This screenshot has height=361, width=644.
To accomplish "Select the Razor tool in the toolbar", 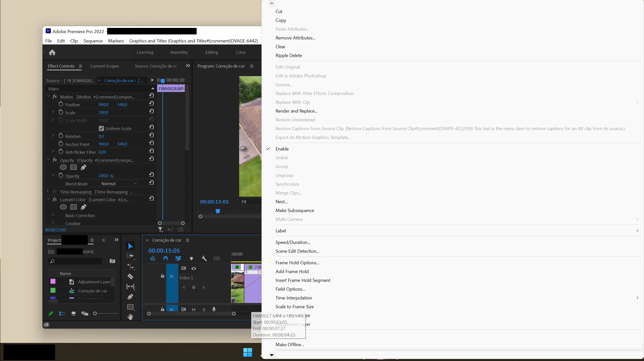I will coord(130,276).
